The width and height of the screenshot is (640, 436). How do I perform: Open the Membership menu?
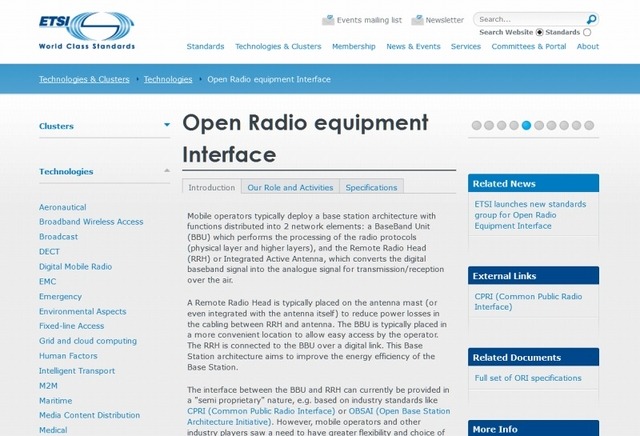pyautogui.click(x=353, y=47)
